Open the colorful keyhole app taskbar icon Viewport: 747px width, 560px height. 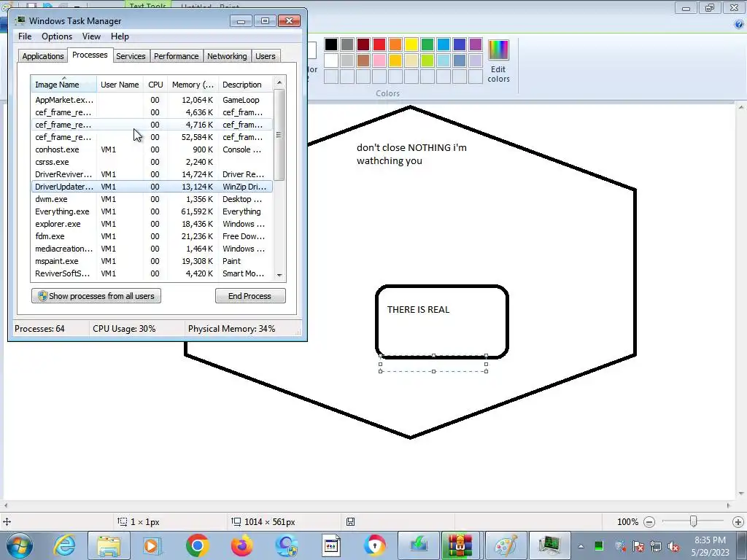pyautogui.click(x=375, y=545)
